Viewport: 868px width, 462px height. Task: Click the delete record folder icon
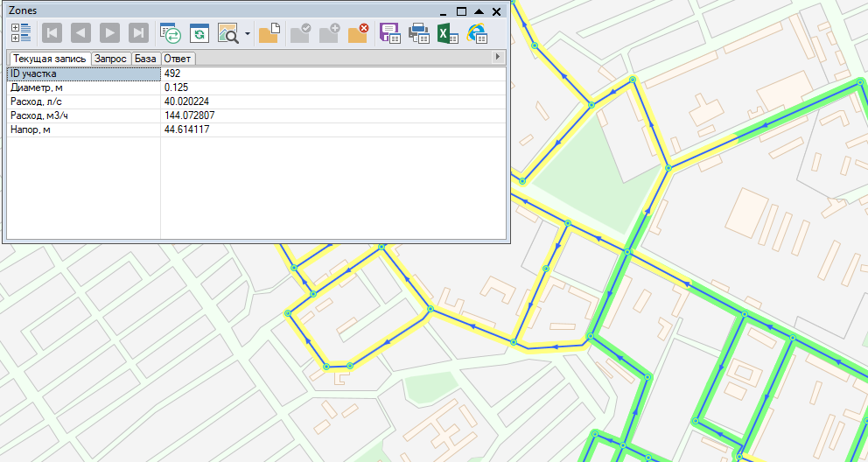click(x=358, y=34)
